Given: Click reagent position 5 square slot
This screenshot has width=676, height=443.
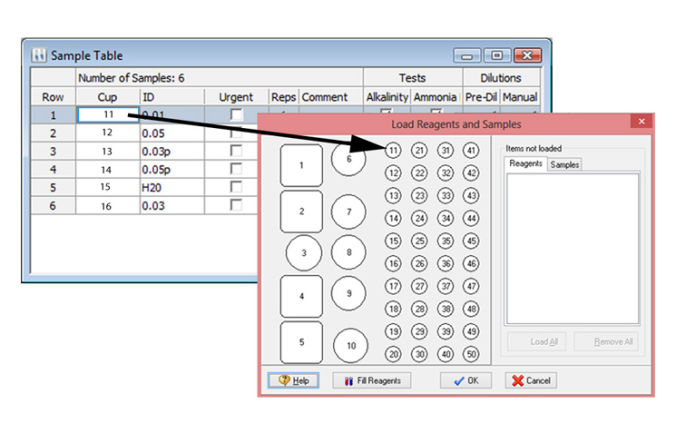Looking at the screenshot, I should click(x=301, y=342).
